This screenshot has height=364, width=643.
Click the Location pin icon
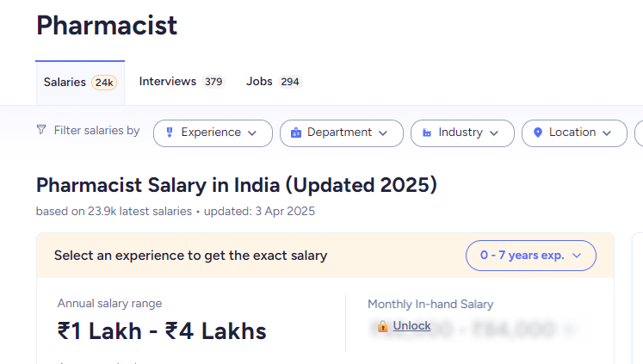coord(538,133)
